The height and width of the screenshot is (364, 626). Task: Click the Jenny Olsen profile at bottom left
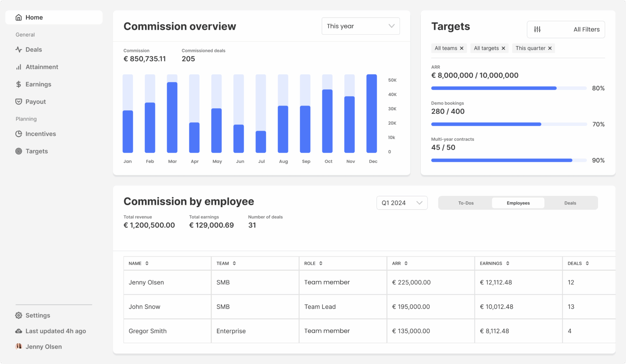pyautogui.click(x=39, y=346)
